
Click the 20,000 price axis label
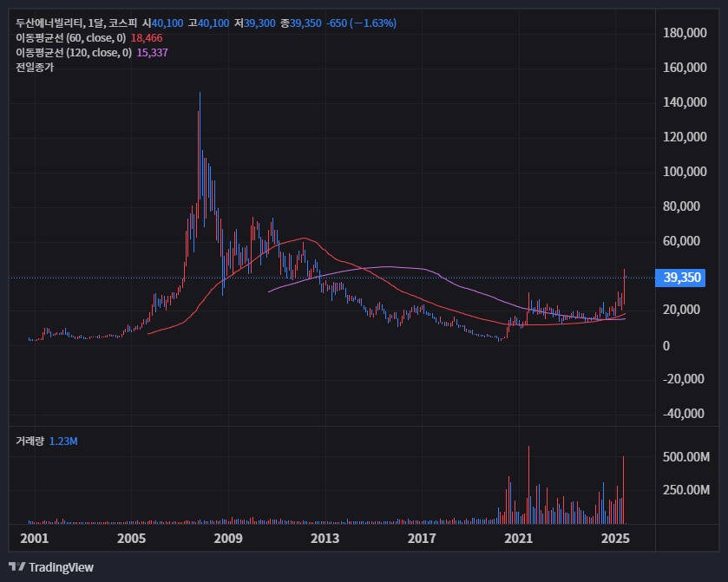[681, 310]
